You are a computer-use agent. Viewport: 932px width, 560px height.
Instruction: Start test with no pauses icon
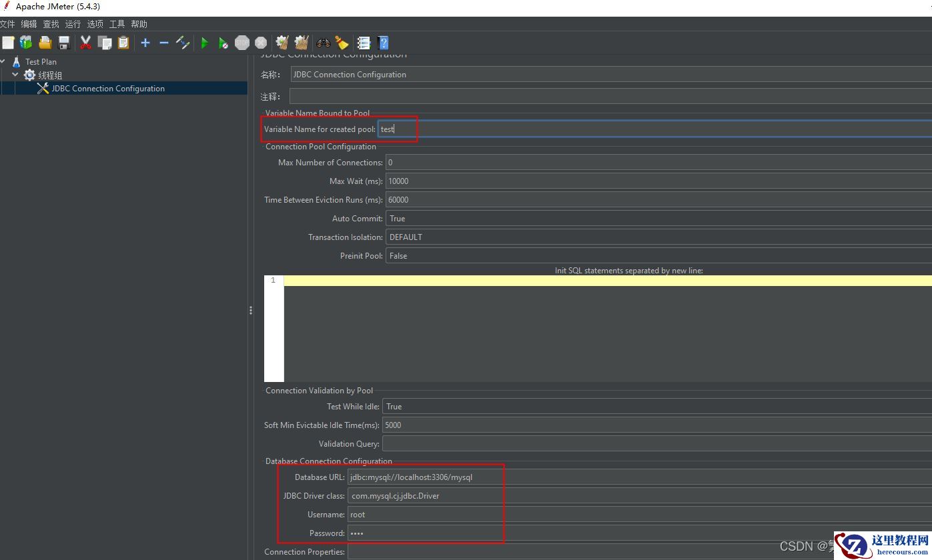tap(223, 43)
